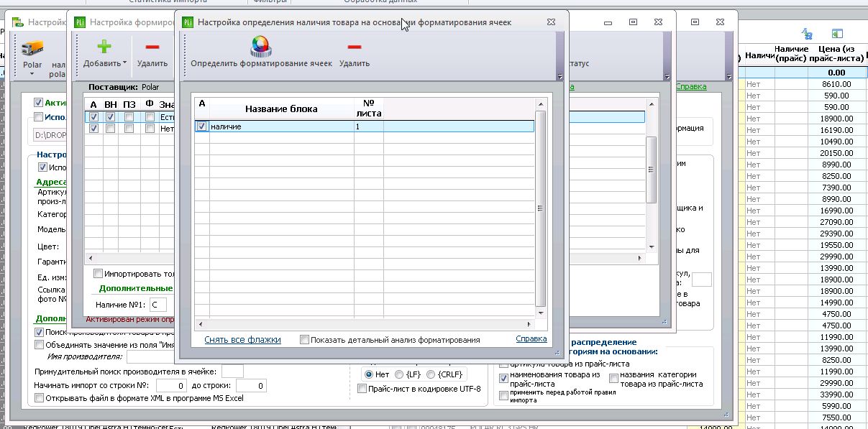Click the color wheel 'Определить форматирование ячеек' icon
Viewport: 868px width, 429px height.
(x=261, y=46)
